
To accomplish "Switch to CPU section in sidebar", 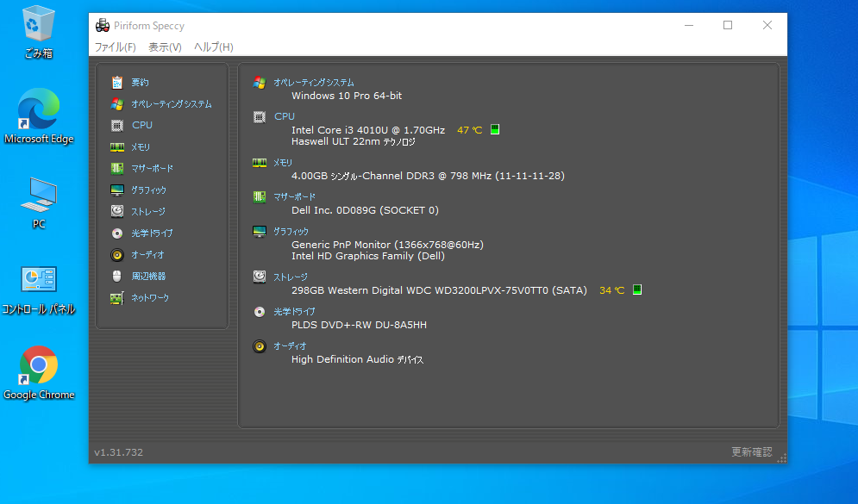I will click(142, 125).
